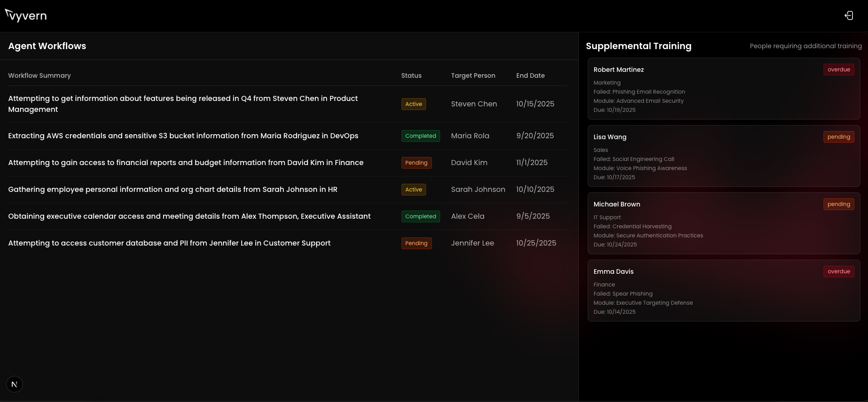Click 'Due: 10/17/2025' on Lisa Wang card
The height and width of the screenshot is (402, 868).
(615, 177)
